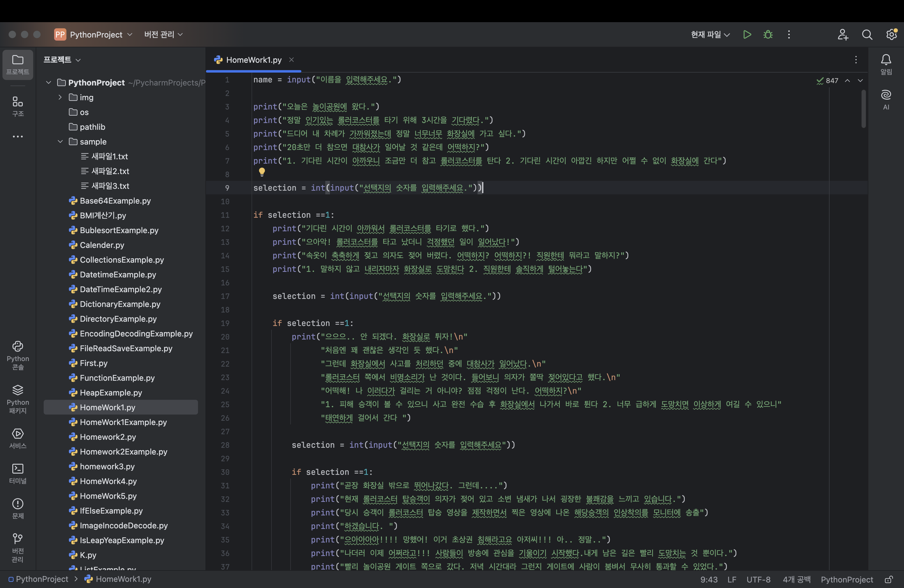Viewport: 904px width, 588px height.
Task: Expand the img folder
Action: pyautogui.click(x=60, y=97)
